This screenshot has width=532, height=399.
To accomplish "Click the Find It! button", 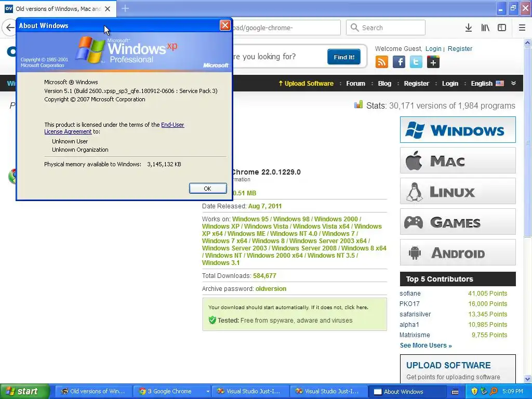I will tap(344, 57).
